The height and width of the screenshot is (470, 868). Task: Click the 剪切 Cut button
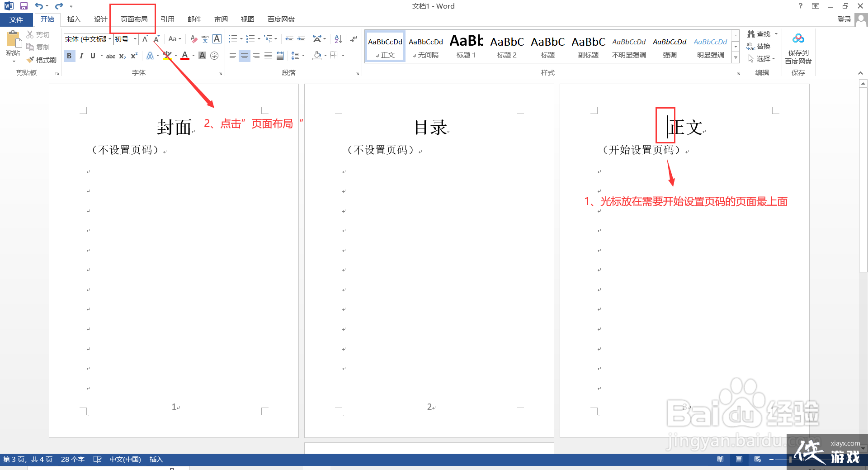point(38,34)
